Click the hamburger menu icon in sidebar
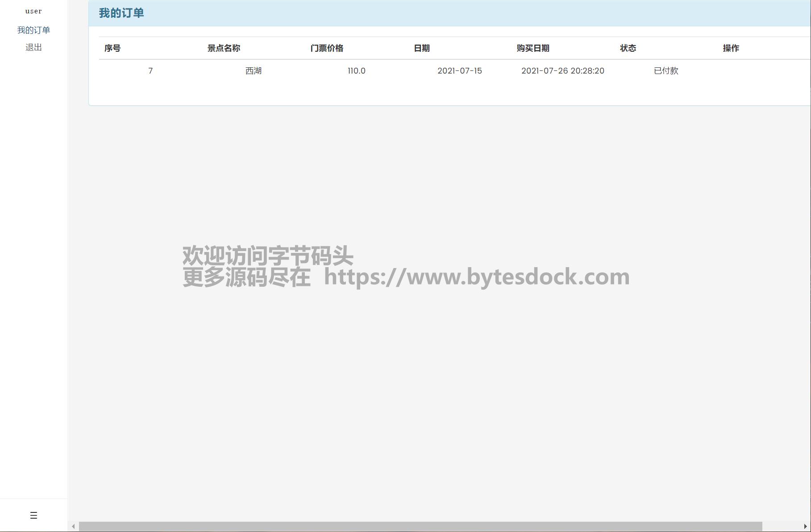This screenshot has height=532, width=811. click(33, 516)
